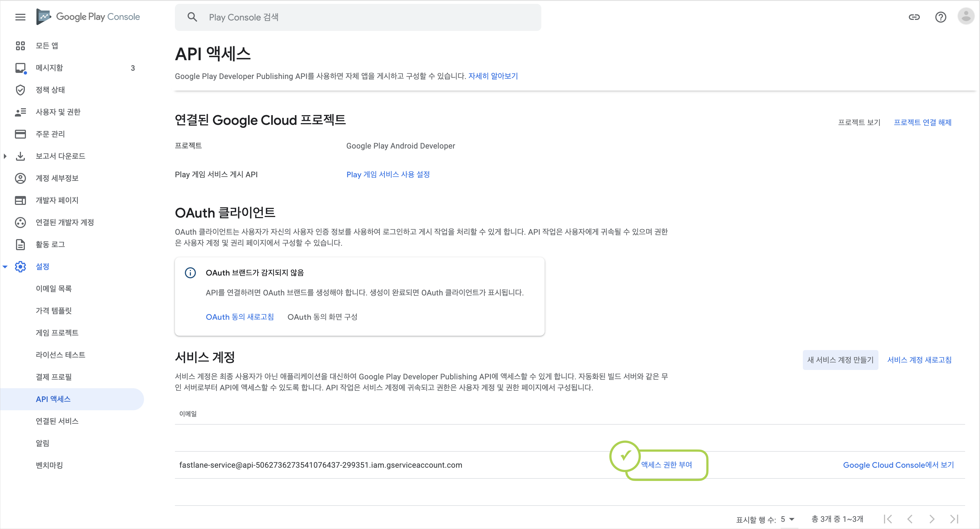
Task: Click the 모든 앱 grid icon
Action: click(20, 46)
